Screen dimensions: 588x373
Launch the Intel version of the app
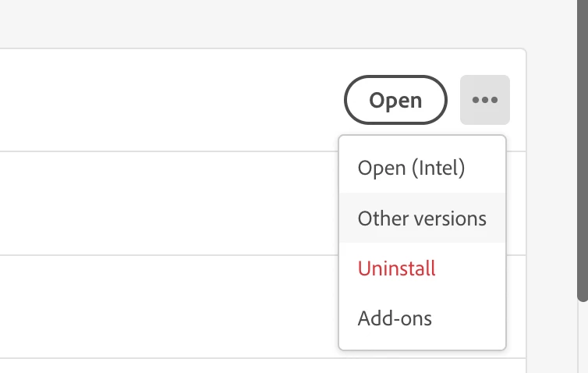click(x=411, y=168)
